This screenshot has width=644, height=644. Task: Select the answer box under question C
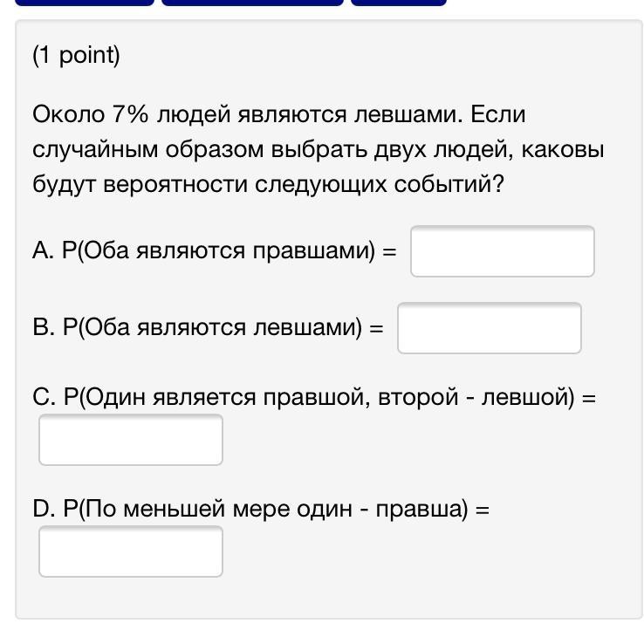coord(131,440)
